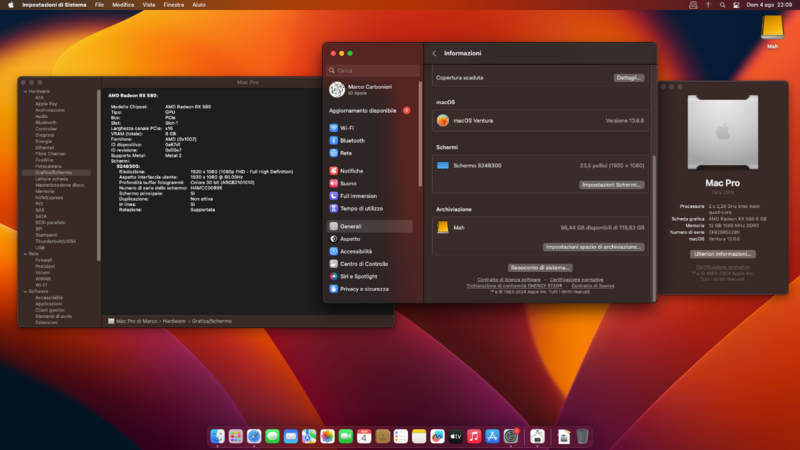Open Centro di Controllo settings

pyautogui.click(x=363, y=263)
